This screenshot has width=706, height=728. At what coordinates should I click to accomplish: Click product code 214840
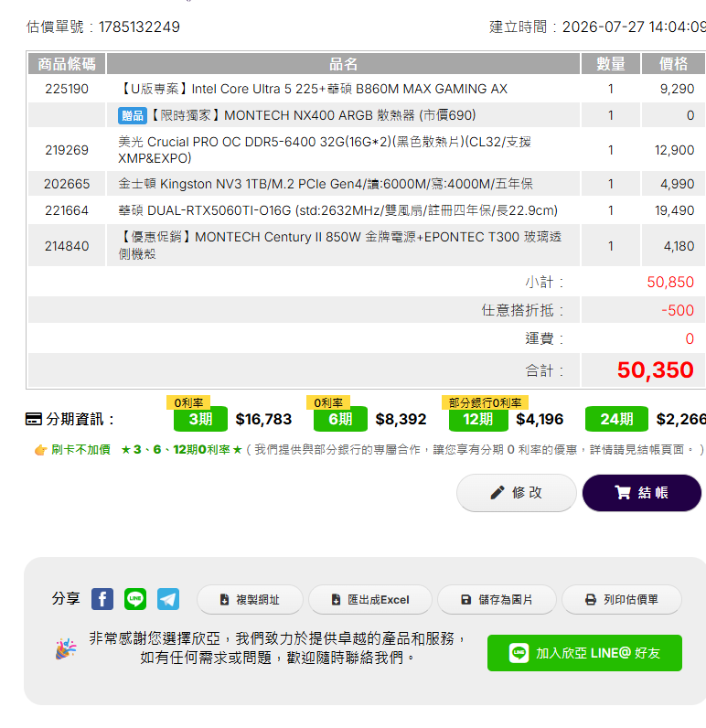[67, 246]
